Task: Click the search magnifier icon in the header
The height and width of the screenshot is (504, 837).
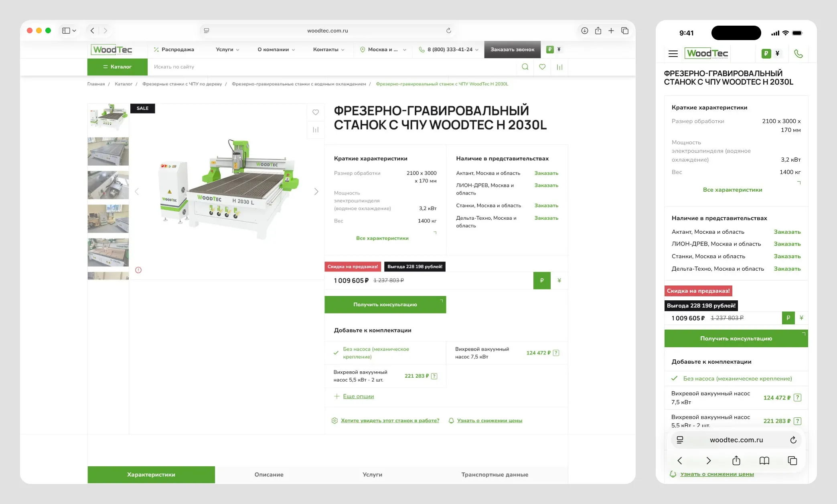Action: click(525, 67)
